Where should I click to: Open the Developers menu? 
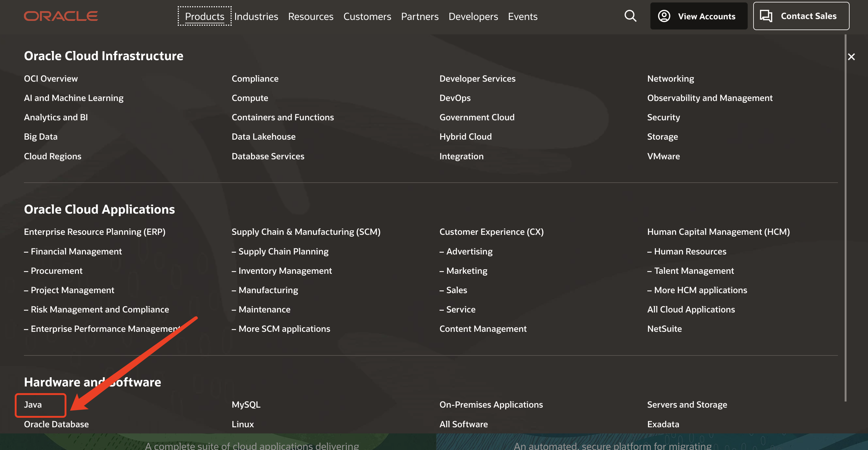coord(473,16)
